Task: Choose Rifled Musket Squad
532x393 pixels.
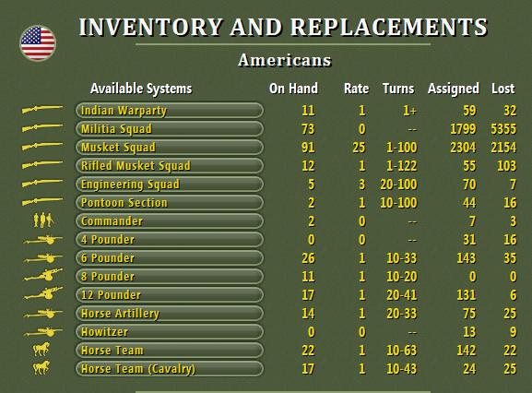Action: pyautogui.click(x=170, y=166)
